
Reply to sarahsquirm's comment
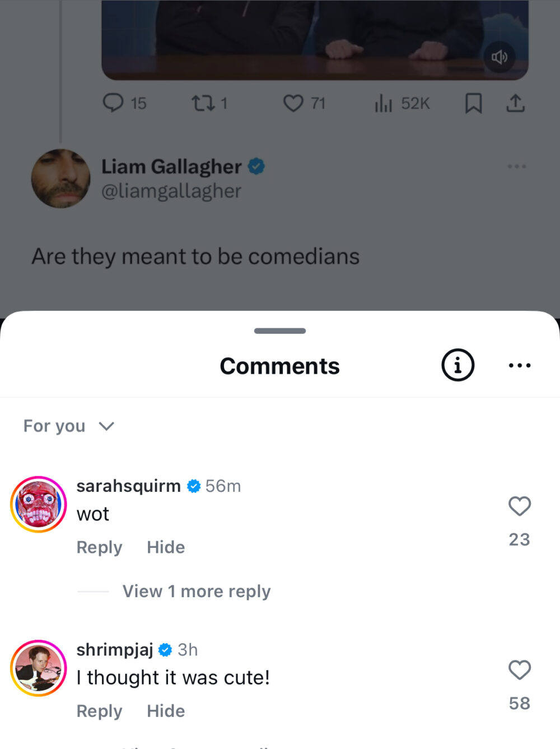coord(99,547)
